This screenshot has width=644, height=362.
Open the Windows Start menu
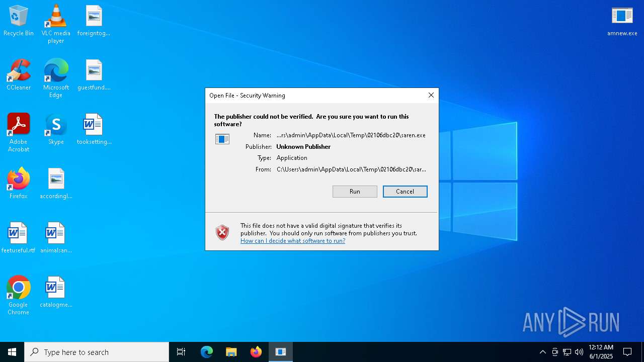click(x=12, y=352)
